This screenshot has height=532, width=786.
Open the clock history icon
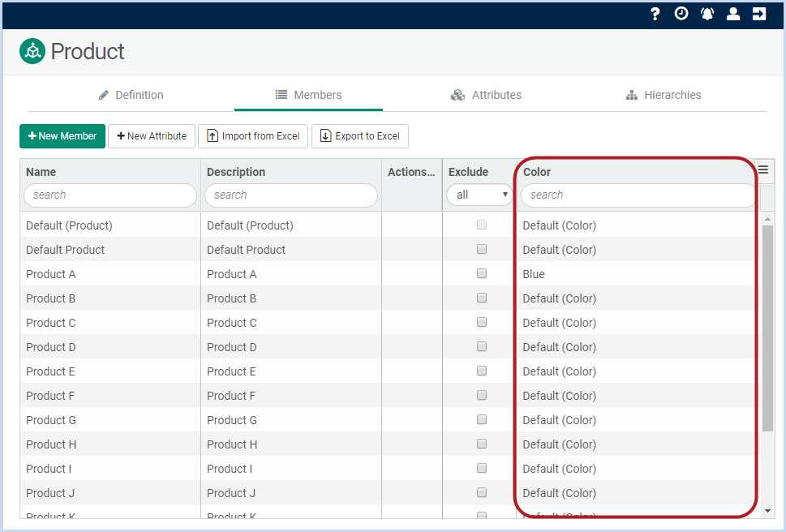coord(681,14)
